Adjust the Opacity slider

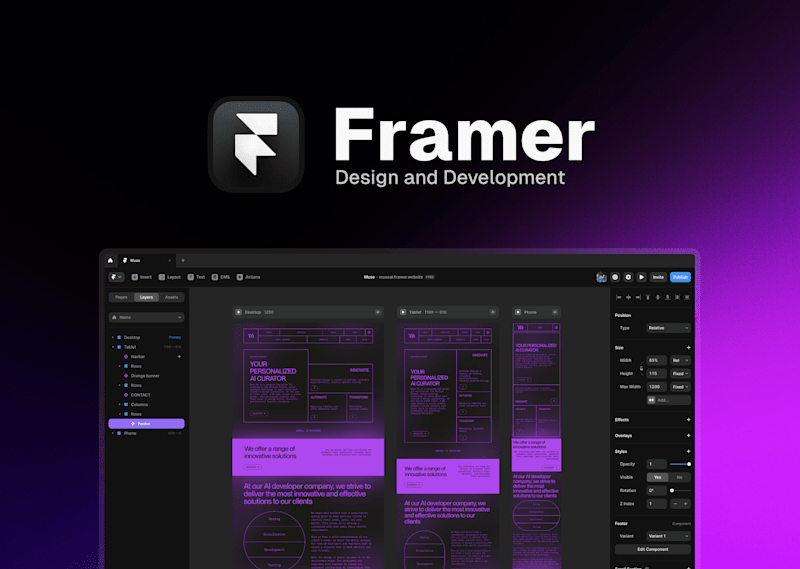point(681,464)
